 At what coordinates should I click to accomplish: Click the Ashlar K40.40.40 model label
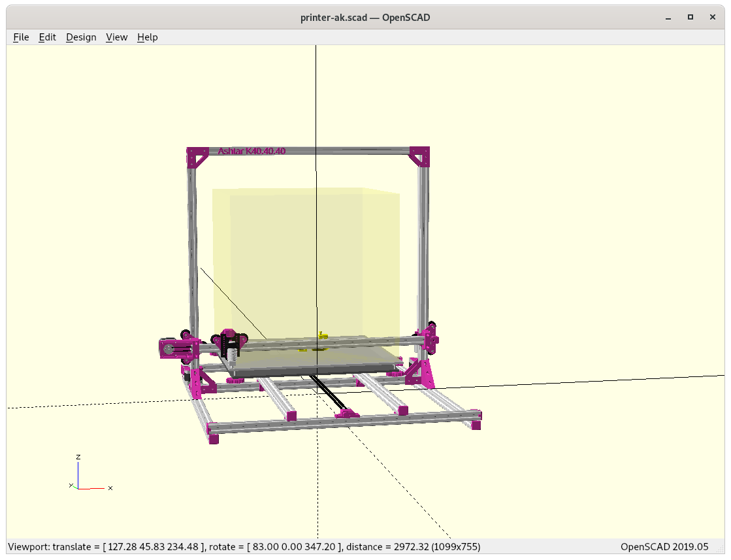click(x=251, y=151)
